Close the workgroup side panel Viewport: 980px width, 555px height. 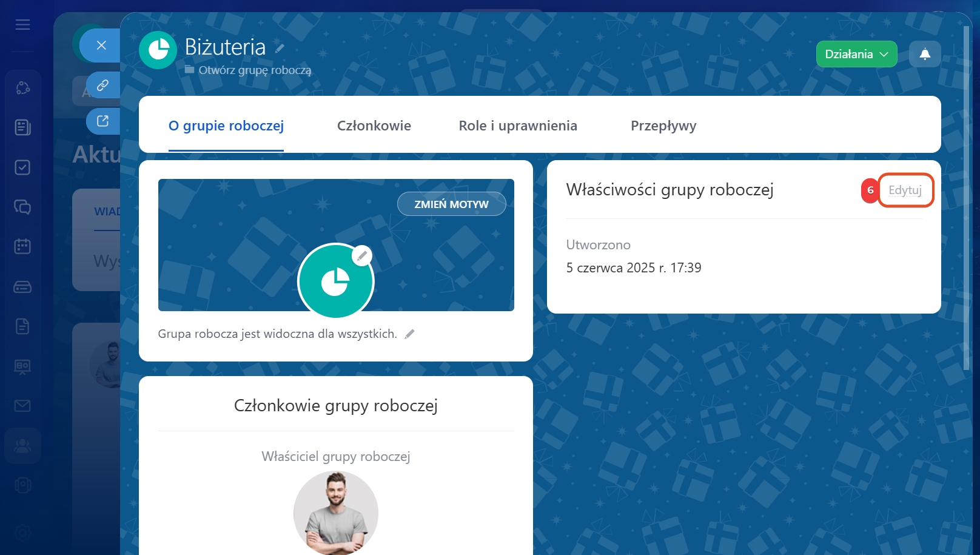101,45
